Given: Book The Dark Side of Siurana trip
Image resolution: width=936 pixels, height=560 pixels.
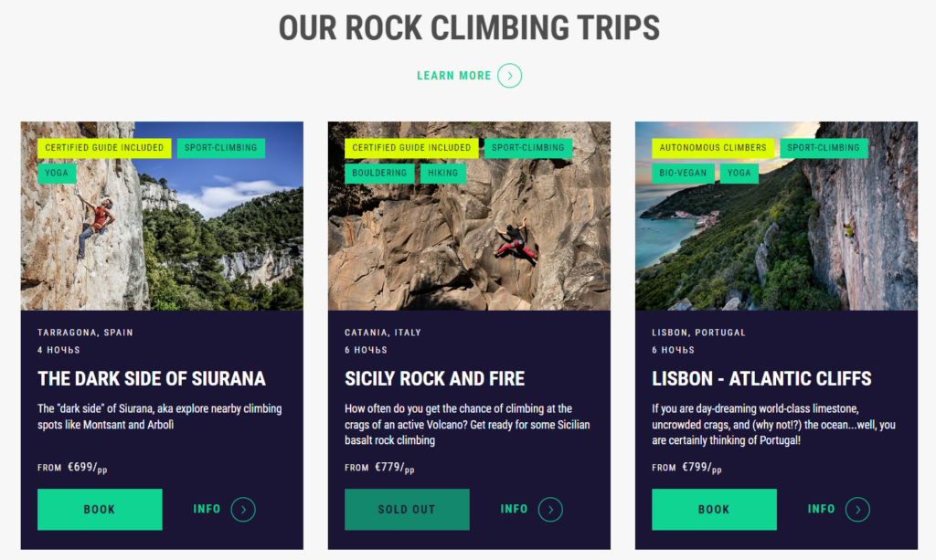Looking at the screenshot, I should click(x=100, y=510).
